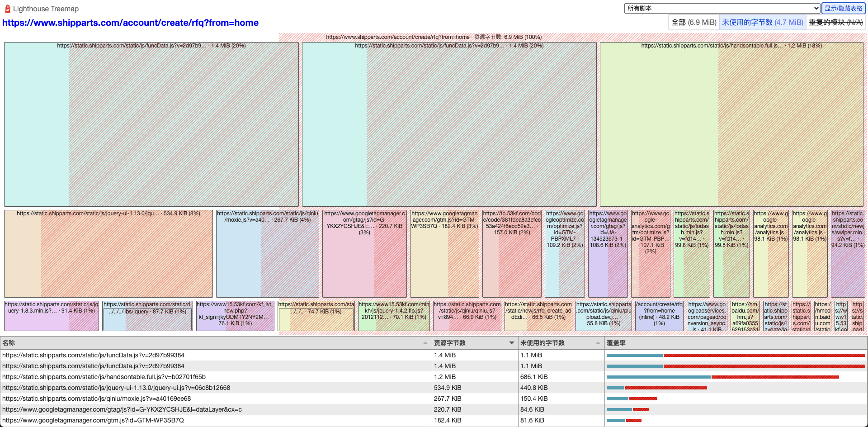This screenshot has width=868, height=427.
Task: Select the handsontable.full.js table row
Action: point(181,376)
